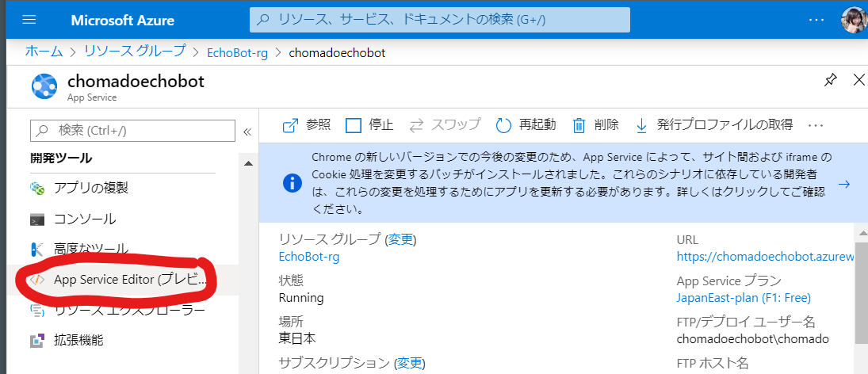Viewport: 868px width, 374px height.
Task: Click the 開発ツール section header
Action: point(62,158)
